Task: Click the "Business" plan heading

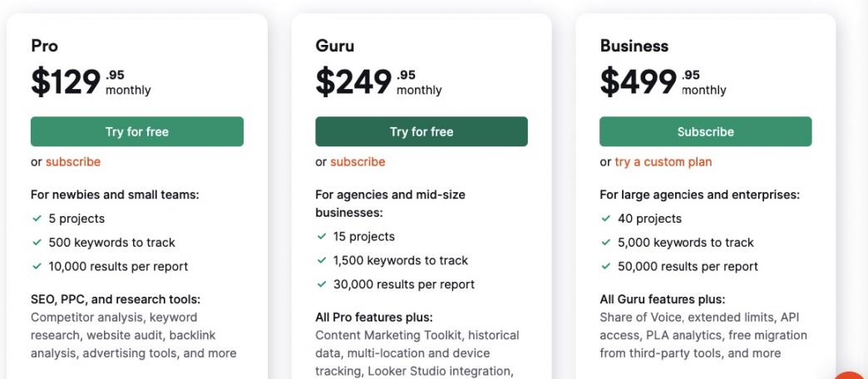Action: point(634,46)
